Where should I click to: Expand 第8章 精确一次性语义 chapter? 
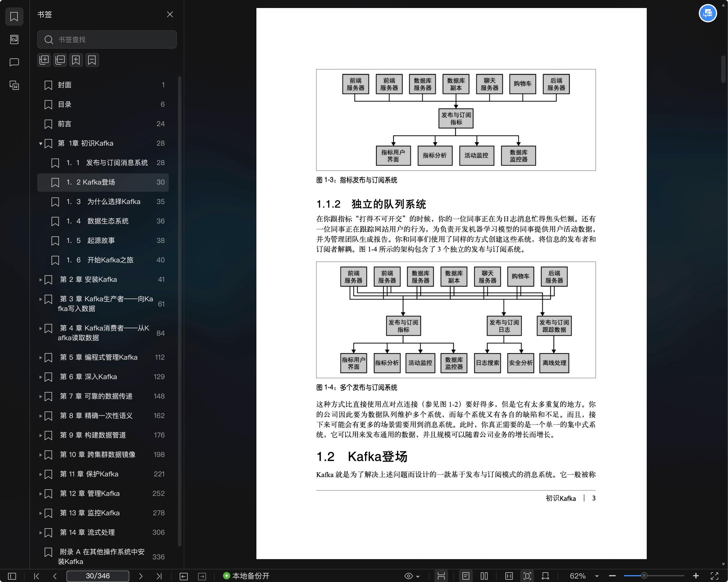(41, 416)
